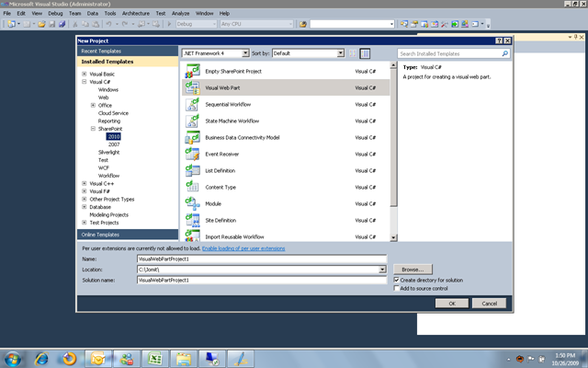Click the Event Receiver template icon
Viewport: 588px width, 368px height.
192,154
